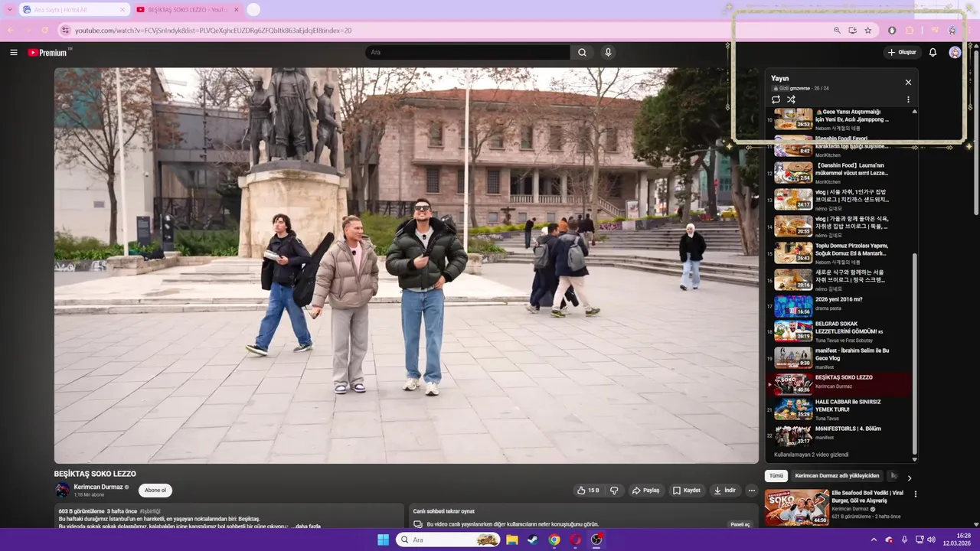Screen dimensions: 980x551
Task: Click the video player to pause
Action: coord(406,266)
